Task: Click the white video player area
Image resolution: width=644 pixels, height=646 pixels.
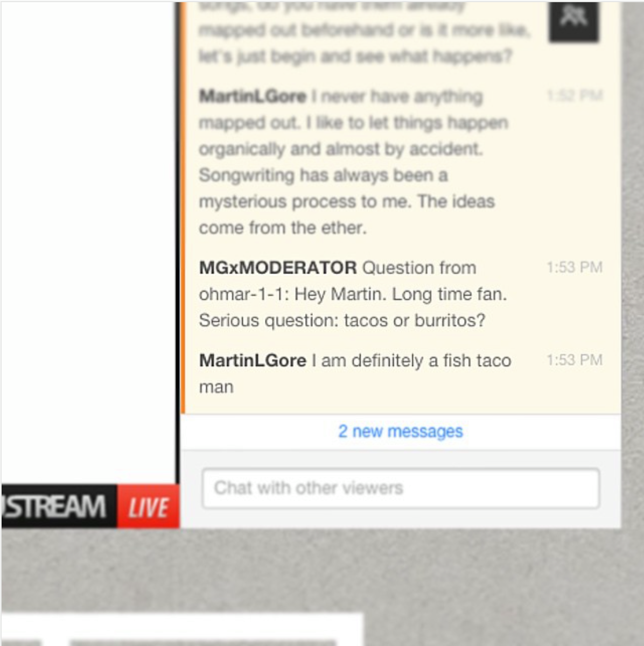Action: pyautogui.click(x=88, y=242)
